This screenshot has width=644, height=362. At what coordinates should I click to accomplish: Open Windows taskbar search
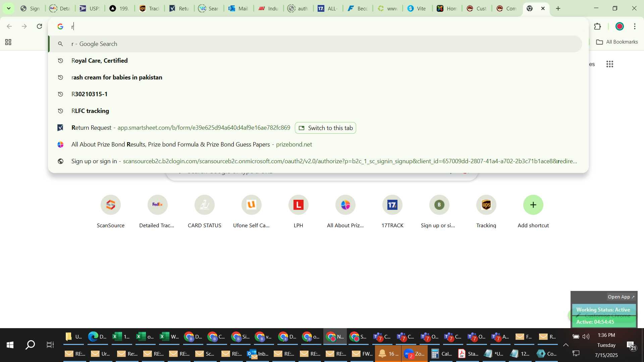(30, 345)
